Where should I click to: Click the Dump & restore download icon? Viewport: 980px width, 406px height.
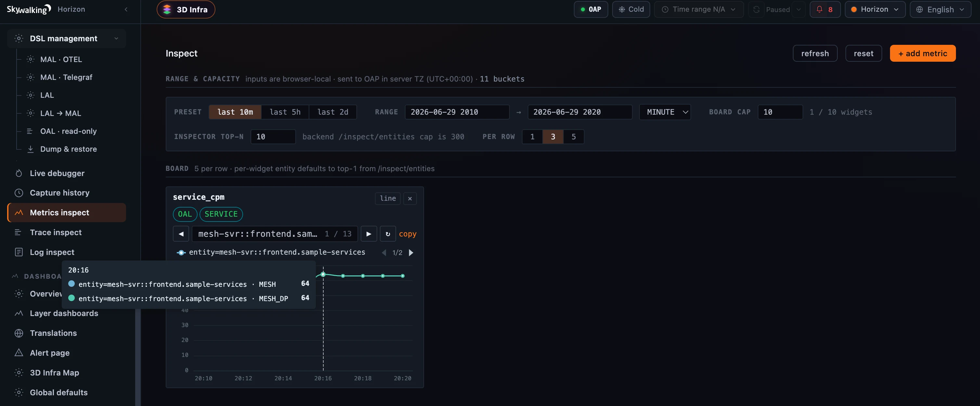[x=31, y=149]
